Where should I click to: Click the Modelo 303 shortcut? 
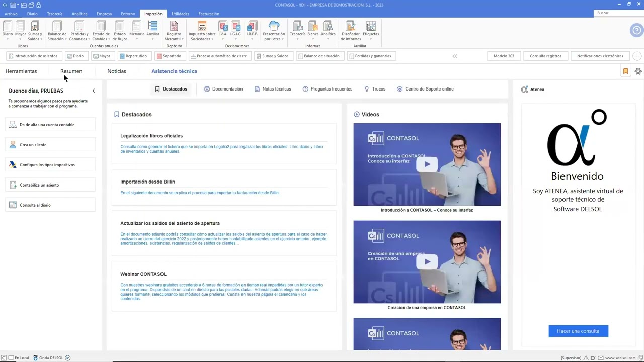click(x=504, y=56)
